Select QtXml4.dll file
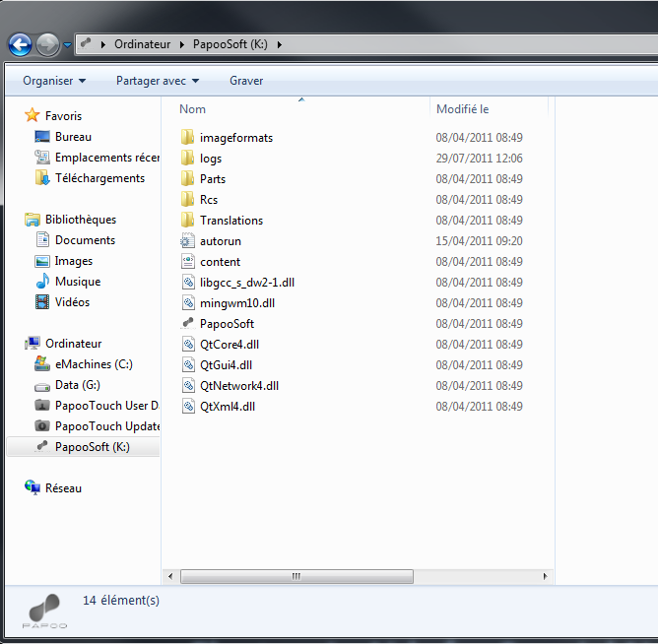This screenshot has height=644, width=658. pos(228,407)
